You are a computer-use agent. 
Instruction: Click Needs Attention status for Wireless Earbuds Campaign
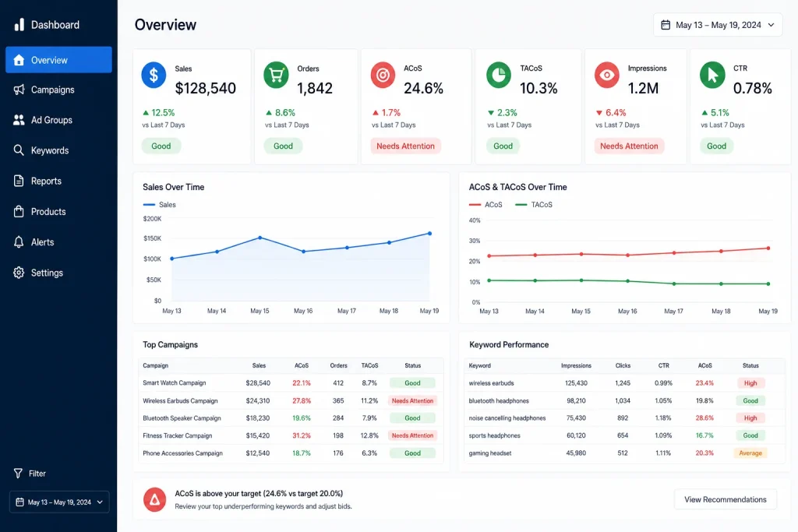[x=412, y=401]
